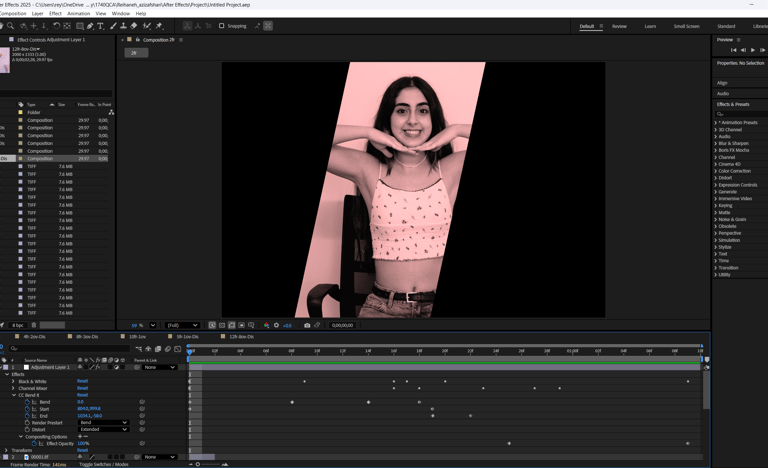Select the Type tool in the toolbar
The image size is (768, 468).
(x=100, y=26)
